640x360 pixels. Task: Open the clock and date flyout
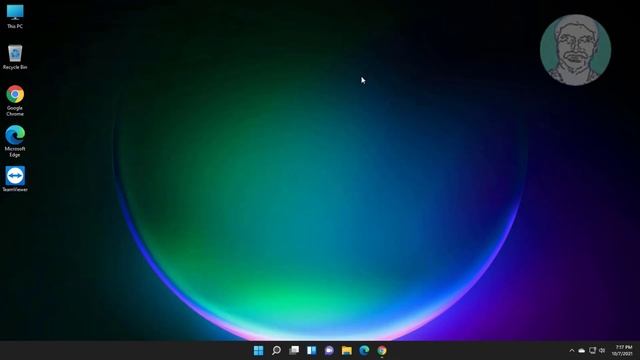point(623,351)
